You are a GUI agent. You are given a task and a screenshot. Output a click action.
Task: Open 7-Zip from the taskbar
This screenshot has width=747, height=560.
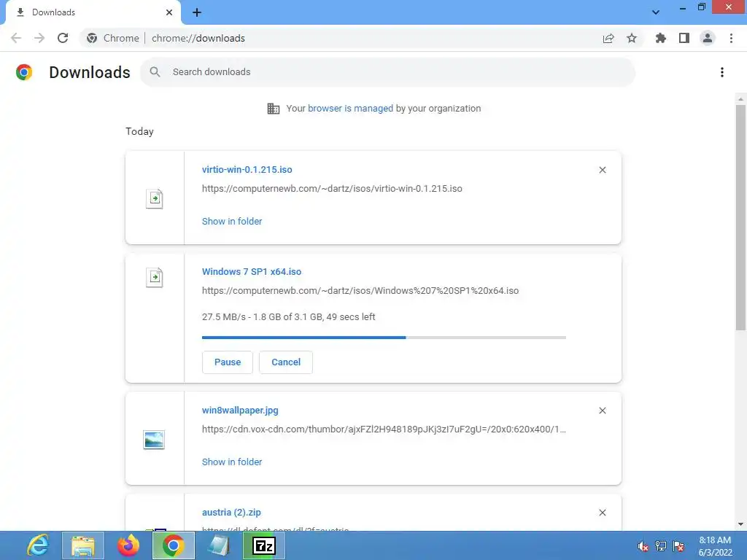click(x=264, y=545)
